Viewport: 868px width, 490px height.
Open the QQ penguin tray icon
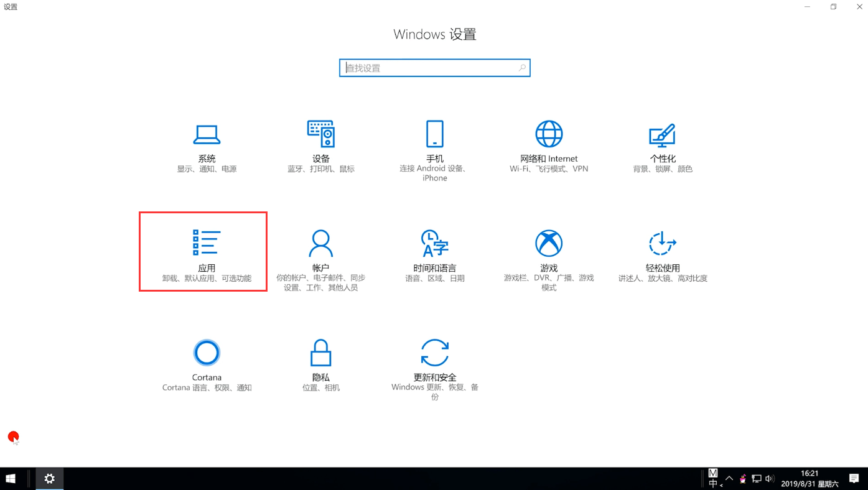click(743, 479)
